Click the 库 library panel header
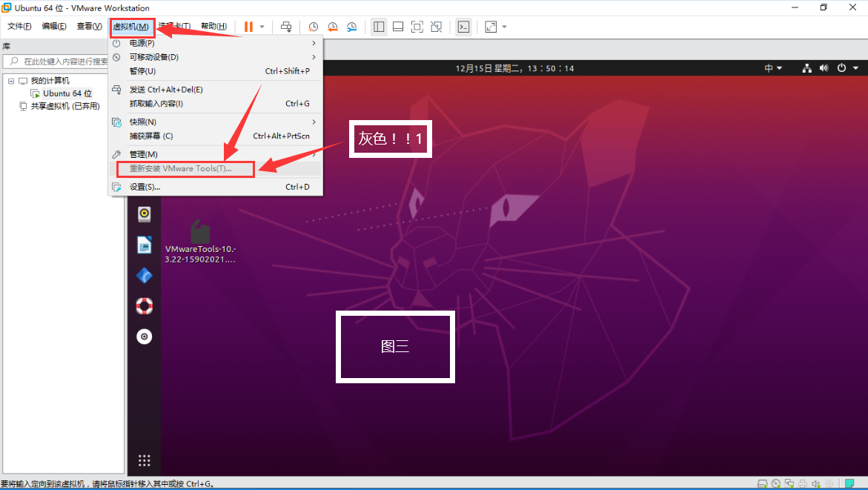The image size is (868, 490). click(7, 47)
